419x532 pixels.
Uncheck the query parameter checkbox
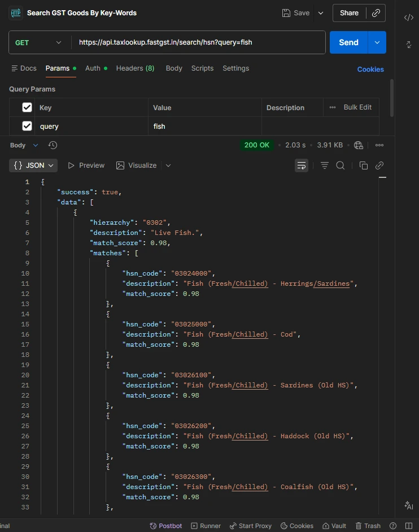tap(27, 126)
